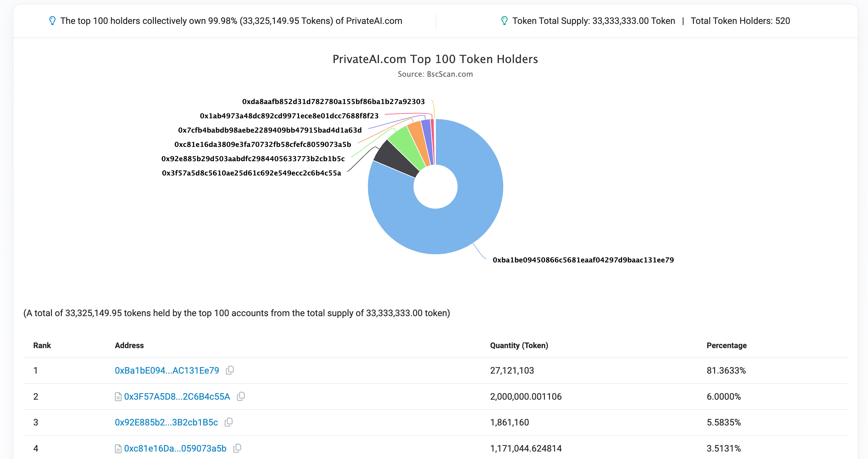Click percentage value 3.5131%
The height and width of the screenshot is (459, 868).
coord(724,448)
